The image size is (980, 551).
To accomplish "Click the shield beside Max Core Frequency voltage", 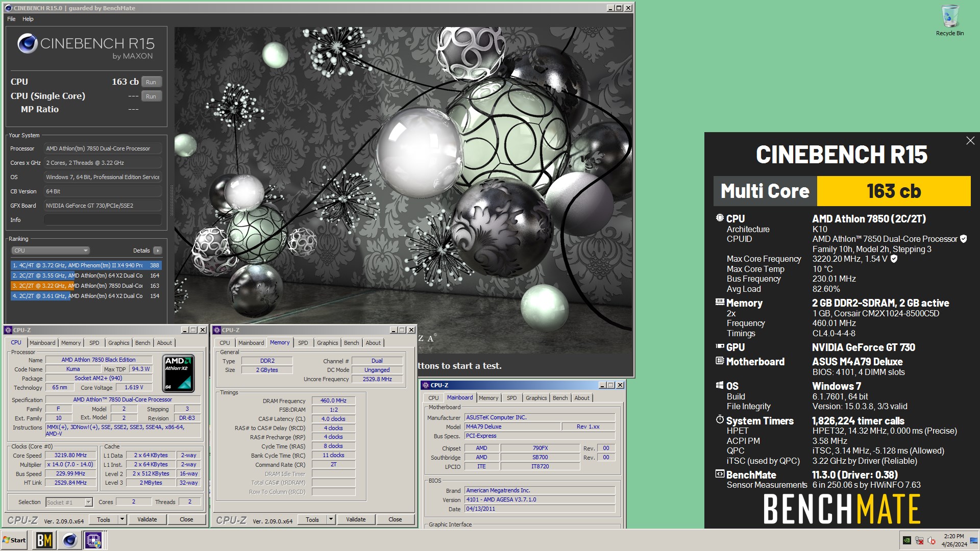I will (894, 259).
